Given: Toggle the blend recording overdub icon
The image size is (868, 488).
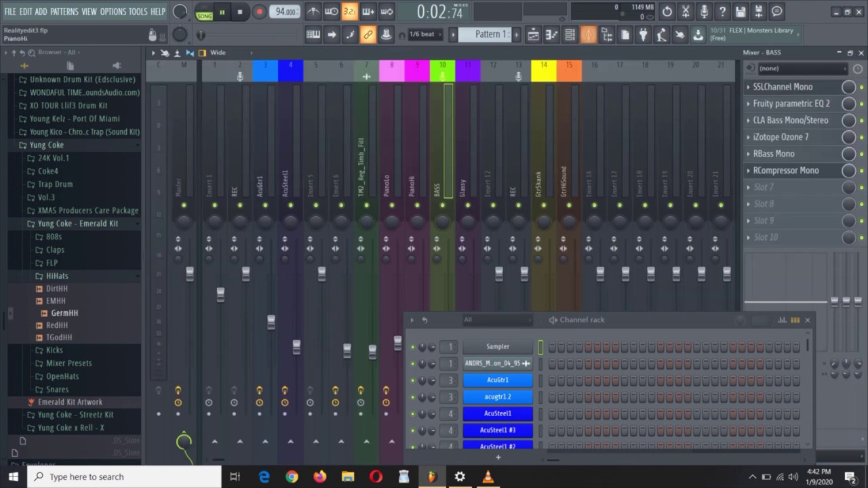Looking at the screenshot, I should coord(368,12).
